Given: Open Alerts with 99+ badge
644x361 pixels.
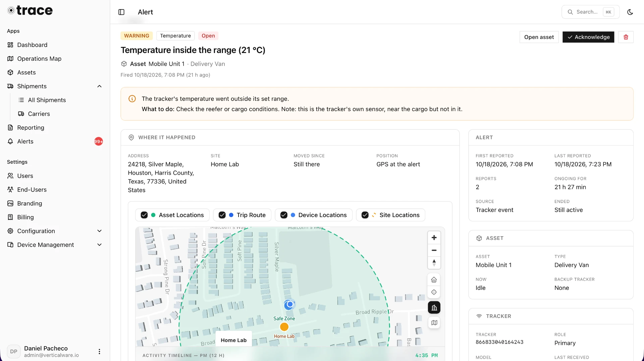Looking at the screenshot, I should tap(55, 141).
